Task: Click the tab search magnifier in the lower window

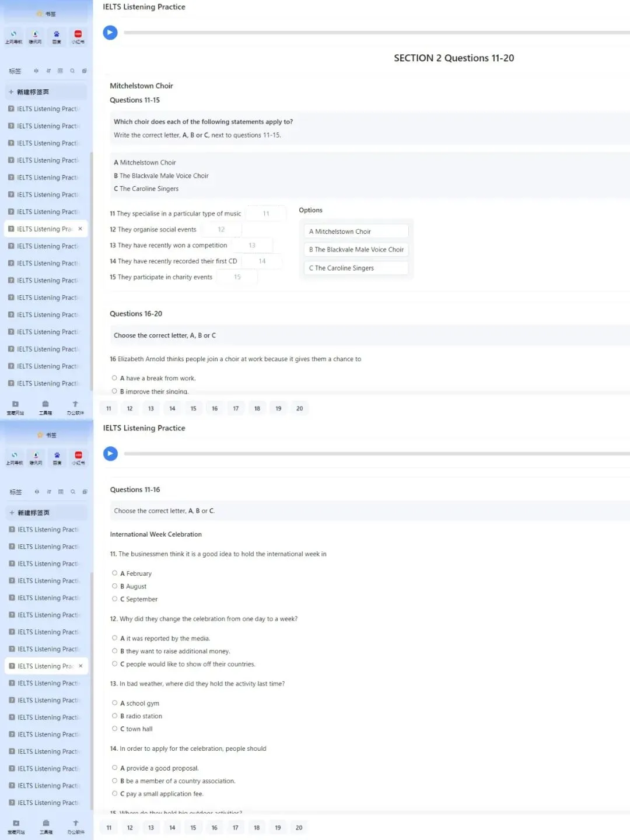Action: click(73, 492)
